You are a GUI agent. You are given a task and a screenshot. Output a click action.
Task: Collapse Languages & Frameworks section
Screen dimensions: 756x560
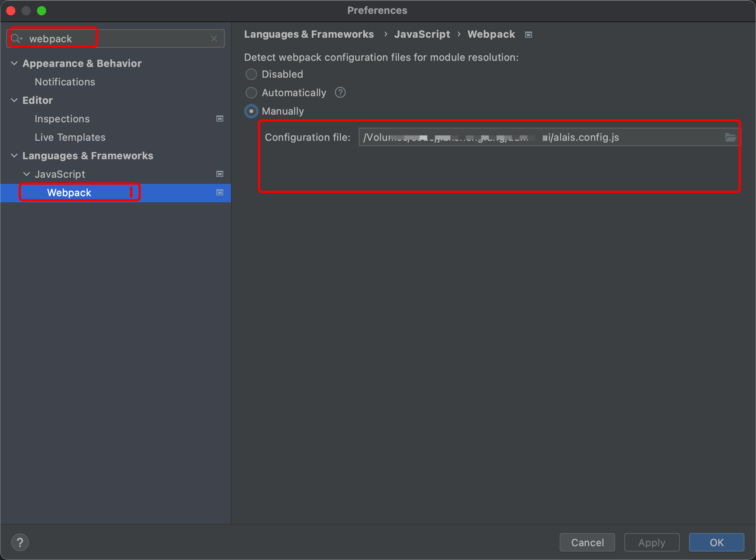coord(14,155)
